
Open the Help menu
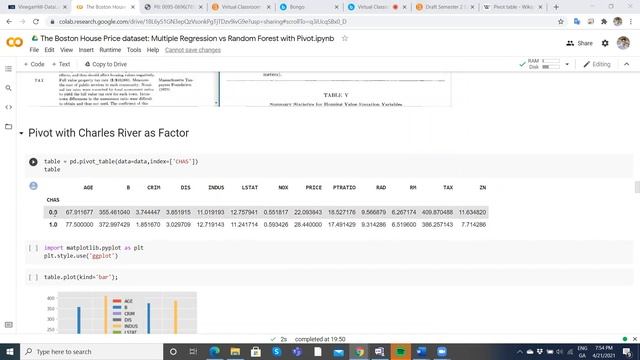[153, 50]
